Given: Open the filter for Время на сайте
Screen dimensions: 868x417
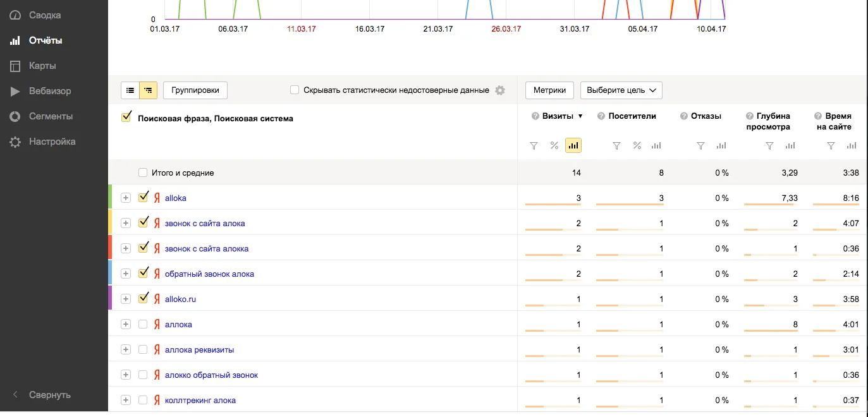Looking at the screenshot, I should coord(831,146).
